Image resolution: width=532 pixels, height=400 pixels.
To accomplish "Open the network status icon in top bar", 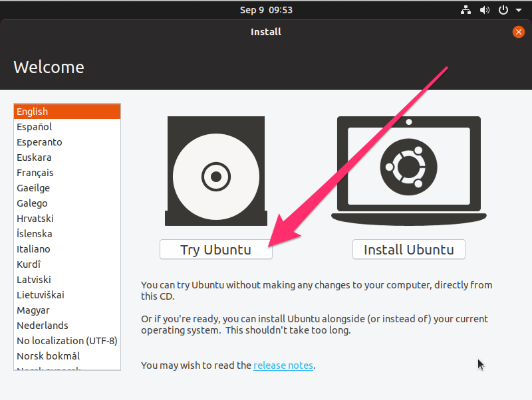I will 465,10.
